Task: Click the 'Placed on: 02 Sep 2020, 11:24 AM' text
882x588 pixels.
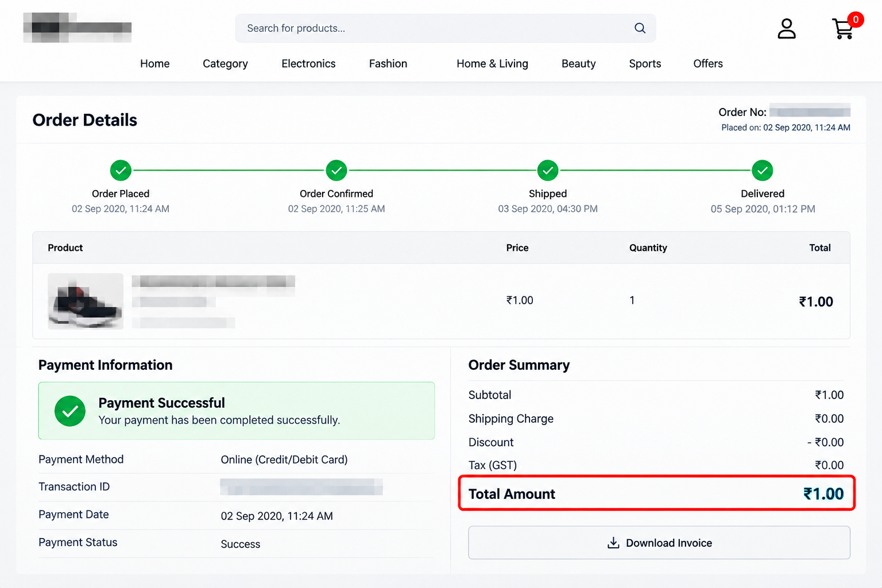Action: point(786,127)
